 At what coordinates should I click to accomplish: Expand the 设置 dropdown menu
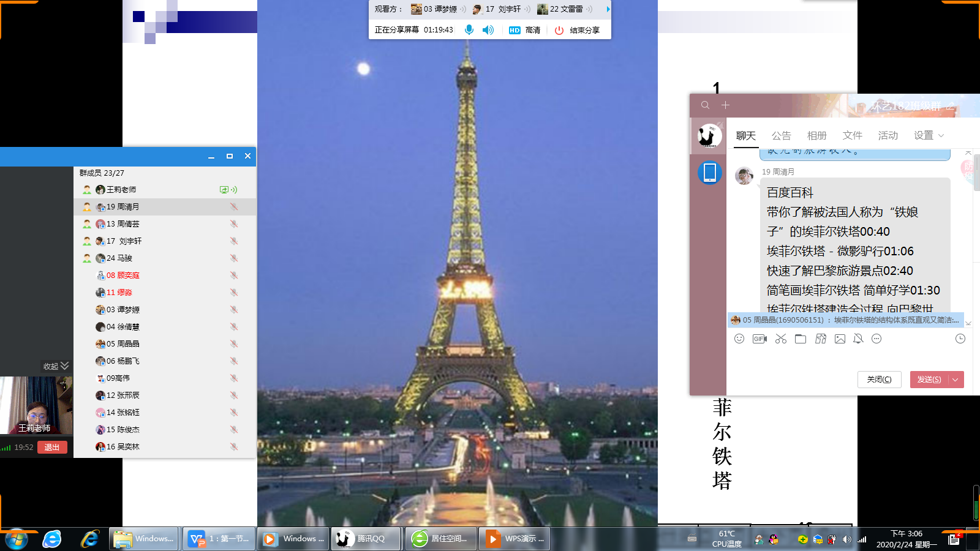coord(929,135)
